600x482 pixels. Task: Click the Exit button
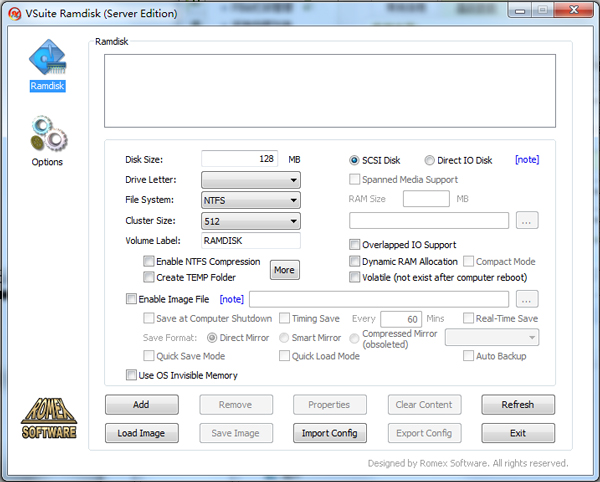tap(518, 433)
